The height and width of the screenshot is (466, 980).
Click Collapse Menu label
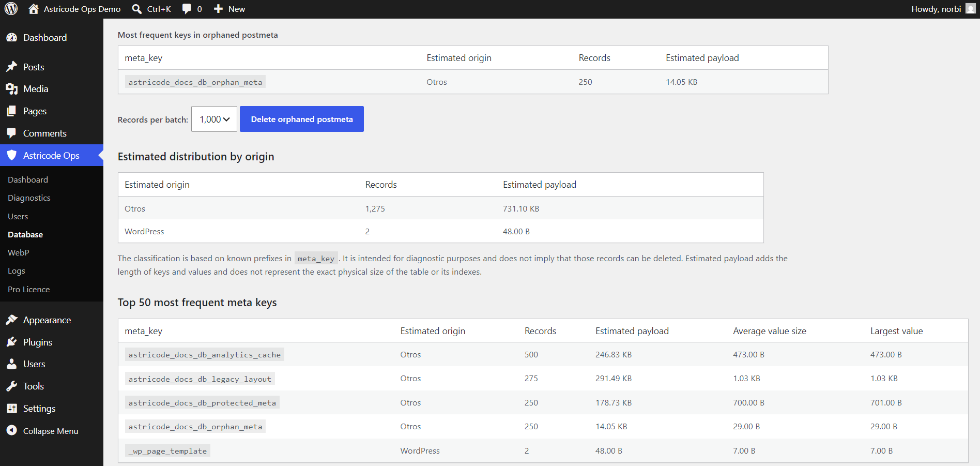(51, 431)
